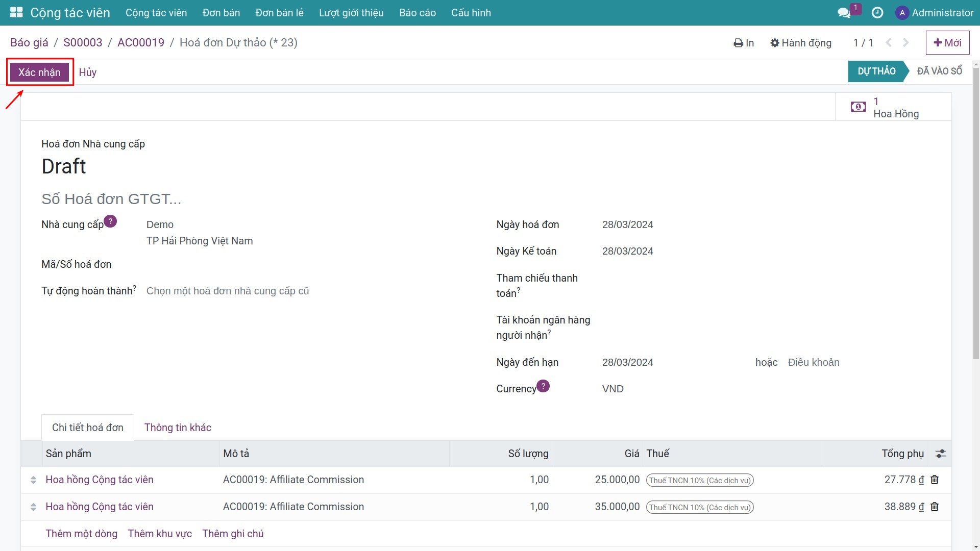Open the Hành động actions dropdown
Image resolution: width=980 pixels, height=551 pixels.
coord(801,43)
